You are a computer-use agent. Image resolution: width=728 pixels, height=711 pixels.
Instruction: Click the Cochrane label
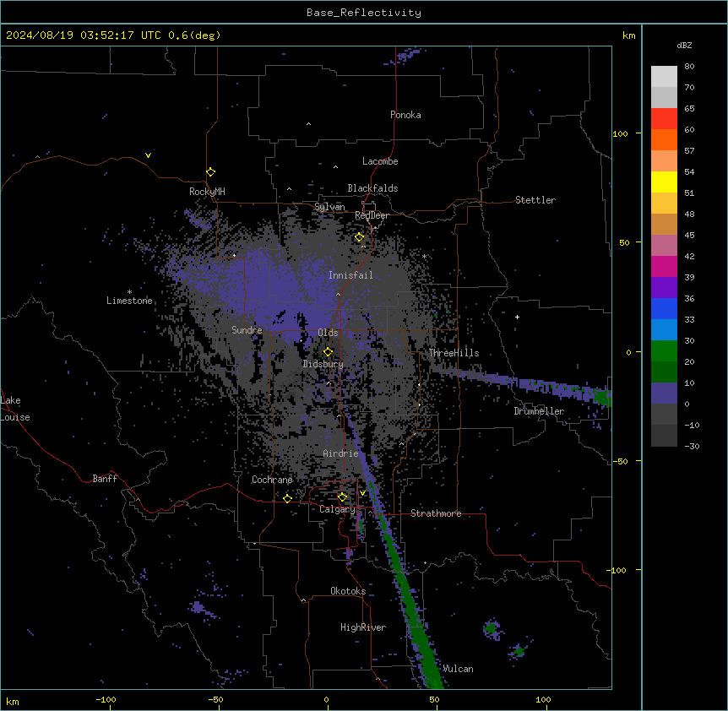(x=272, y=480)
